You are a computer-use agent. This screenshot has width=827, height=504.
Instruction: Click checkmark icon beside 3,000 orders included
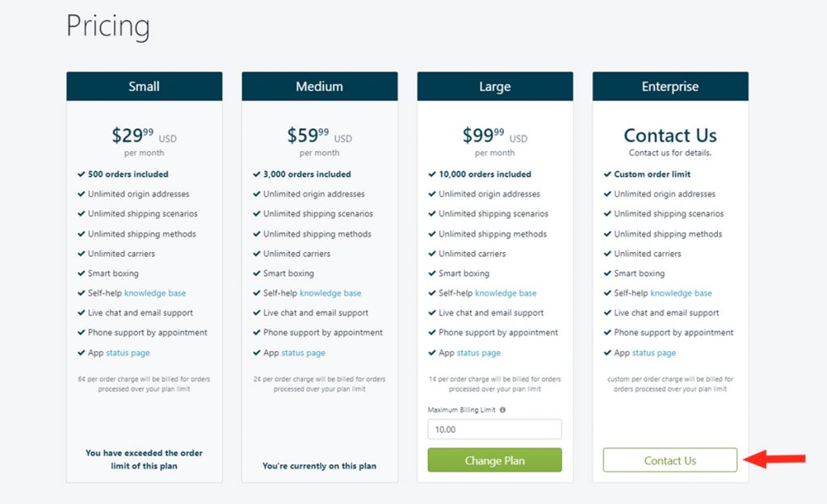point(256,174)
